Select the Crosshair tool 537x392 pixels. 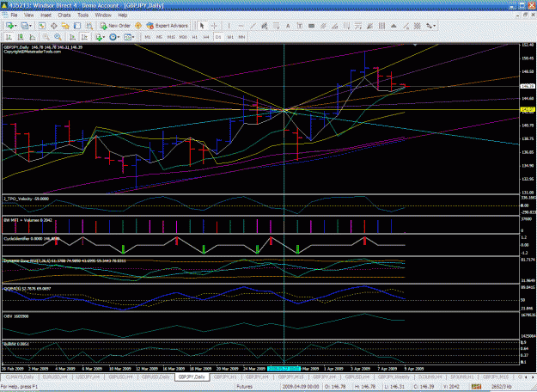[x=215, y=26]
